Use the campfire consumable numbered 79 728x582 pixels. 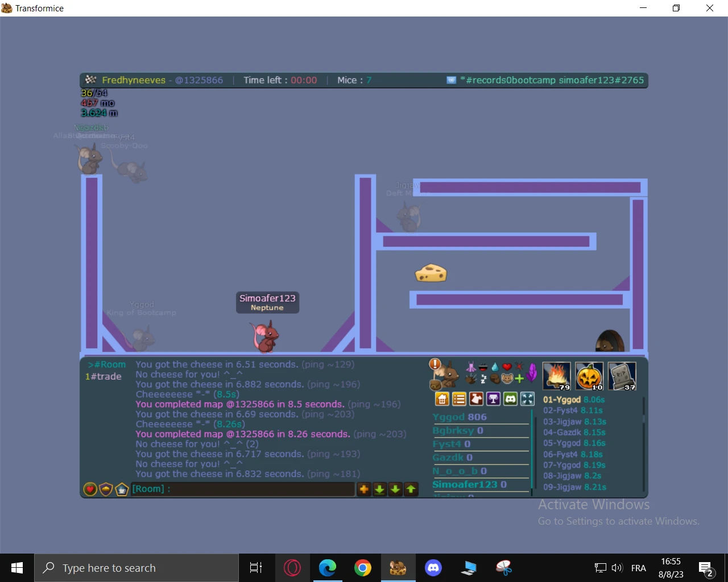click(557, 376)
